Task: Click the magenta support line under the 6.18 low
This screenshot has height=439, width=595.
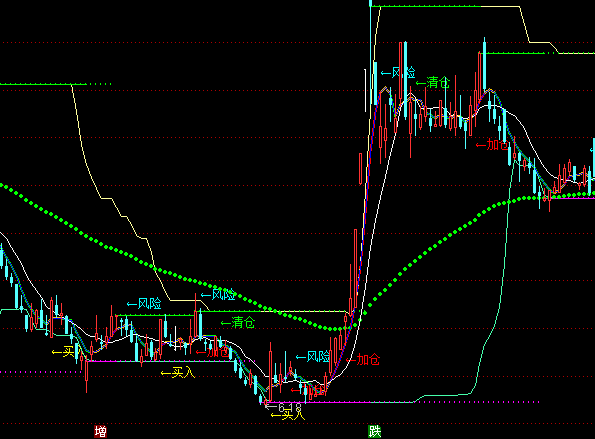Action: [340, 402]
